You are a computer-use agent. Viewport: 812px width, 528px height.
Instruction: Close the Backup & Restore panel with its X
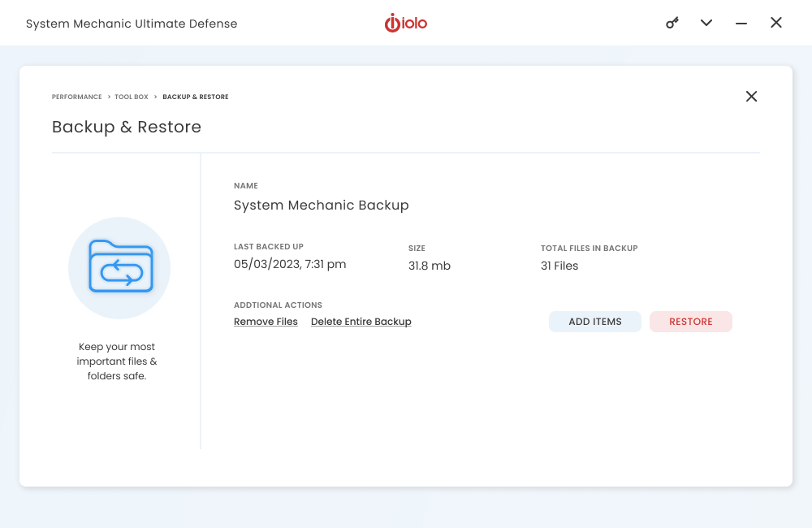[751, 96]
